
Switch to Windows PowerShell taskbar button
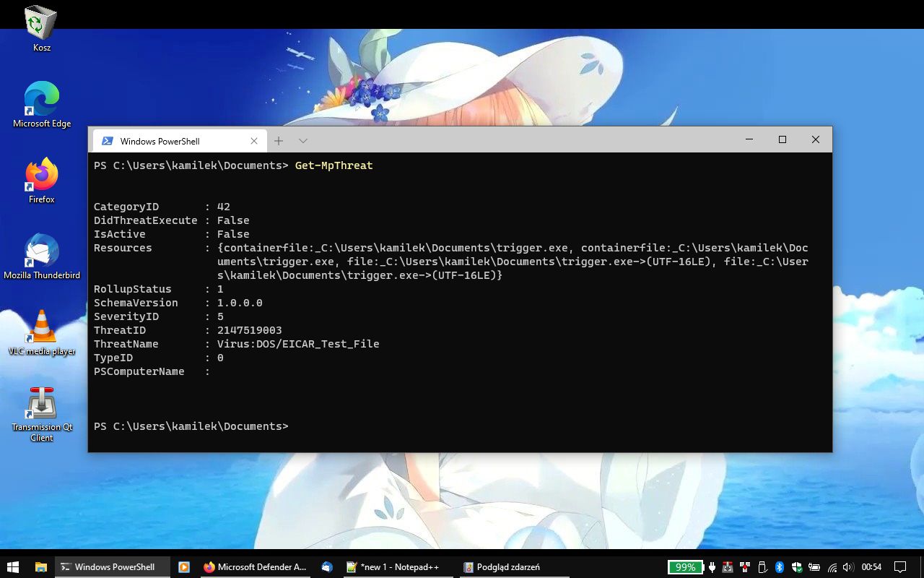[113, 567]
